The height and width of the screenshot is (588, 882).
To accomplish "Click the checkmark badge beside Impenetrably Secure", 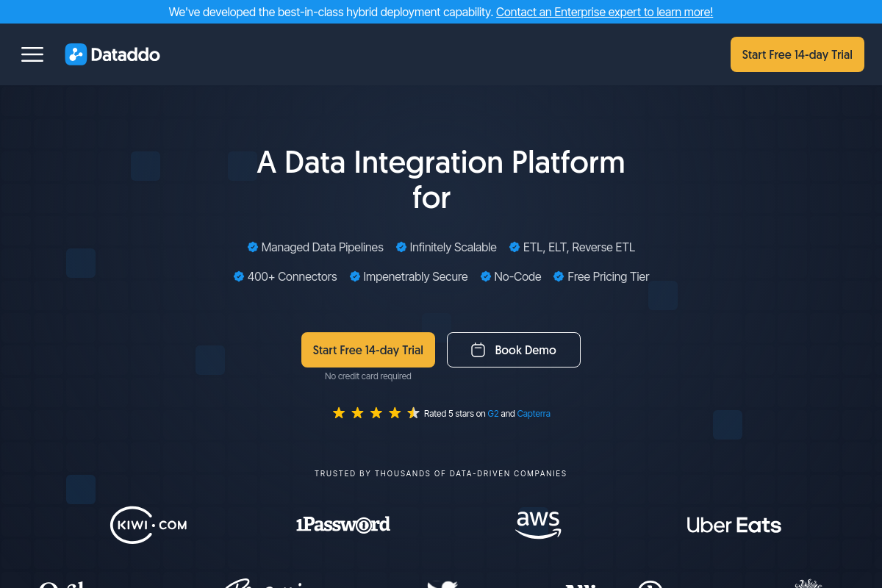I will (355, 276).
